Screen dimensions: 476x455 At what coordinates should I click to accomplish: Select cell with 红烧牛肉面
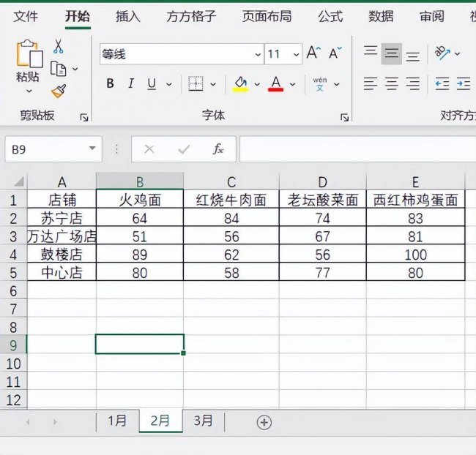pos(231,200)
